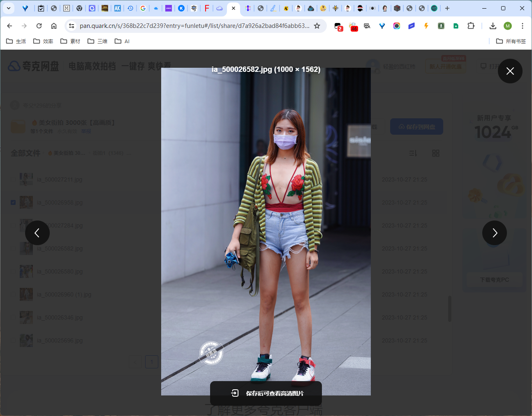
Task: Click save to view HD image button
Action: 266,393
